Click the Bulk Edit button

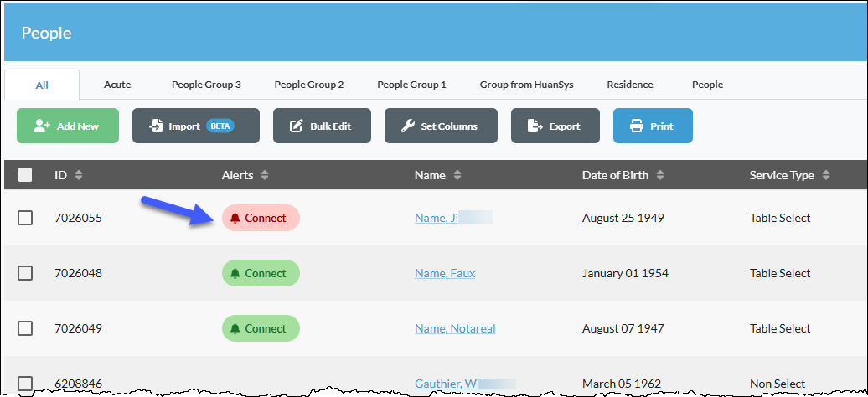(x=323, y=126)
